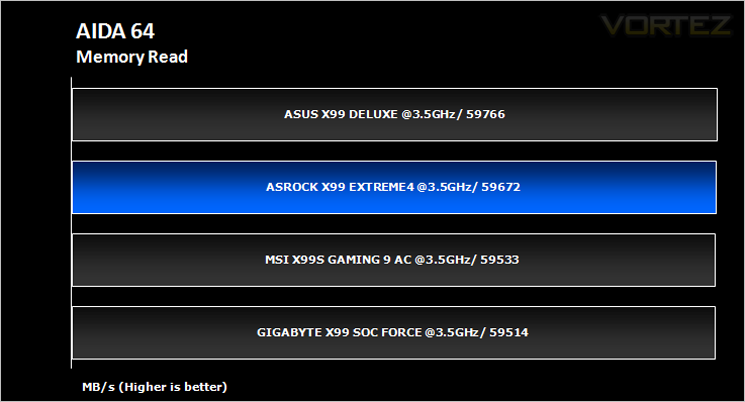Screen dimensions: 745x402
Task: Click the MSI X99S GAMING 9 AC bar
Action: pos(393,260)
